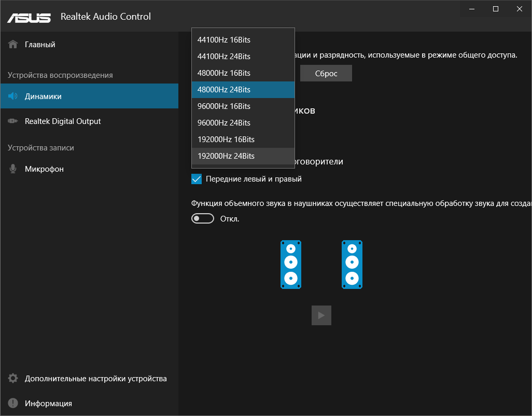Click the right speaker illustration

352,265
